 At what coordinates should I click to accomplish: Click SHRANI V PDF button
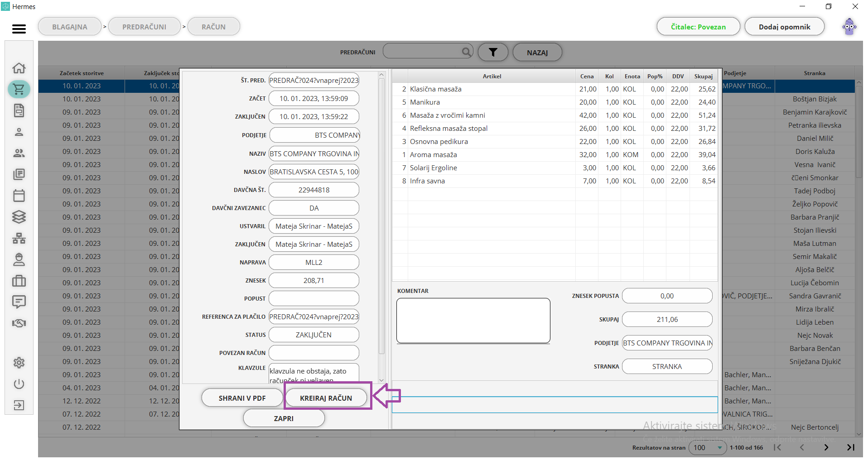click(x=242, y=398)
